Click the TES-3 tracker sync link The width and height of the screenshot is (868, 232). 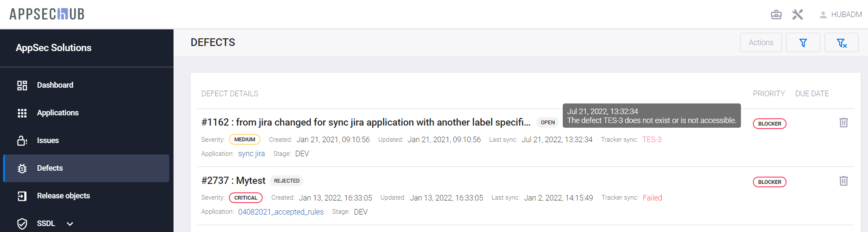[652, 140]
